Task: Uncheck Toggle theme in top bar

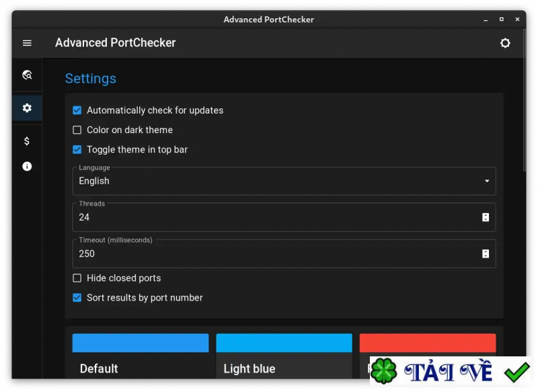Action: pyautogui.click(x=77, y=149)
